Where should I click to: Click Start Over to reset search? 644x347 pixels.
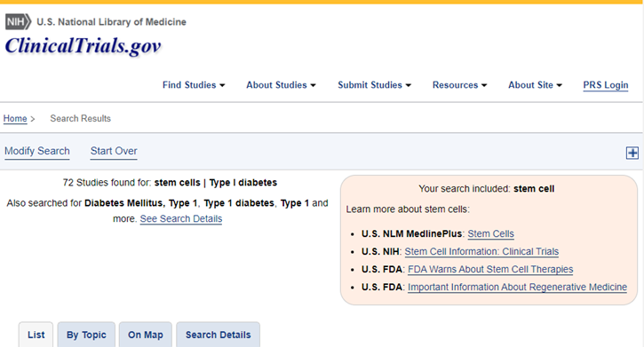[114, 151]
